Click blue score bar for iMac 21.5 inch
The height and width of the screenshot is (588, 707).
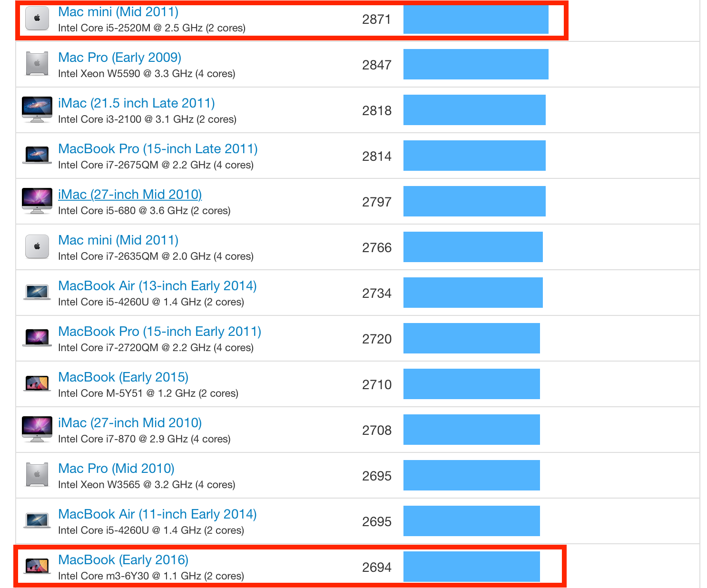tap(474, 110)
